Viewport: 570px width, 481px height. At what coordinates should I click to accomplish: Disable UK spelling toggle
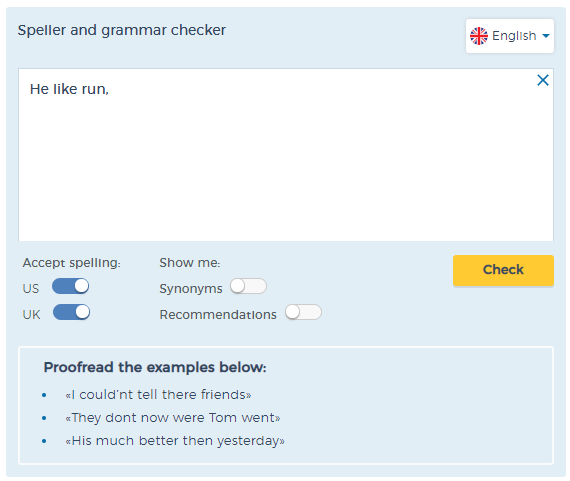coord(71,312)
